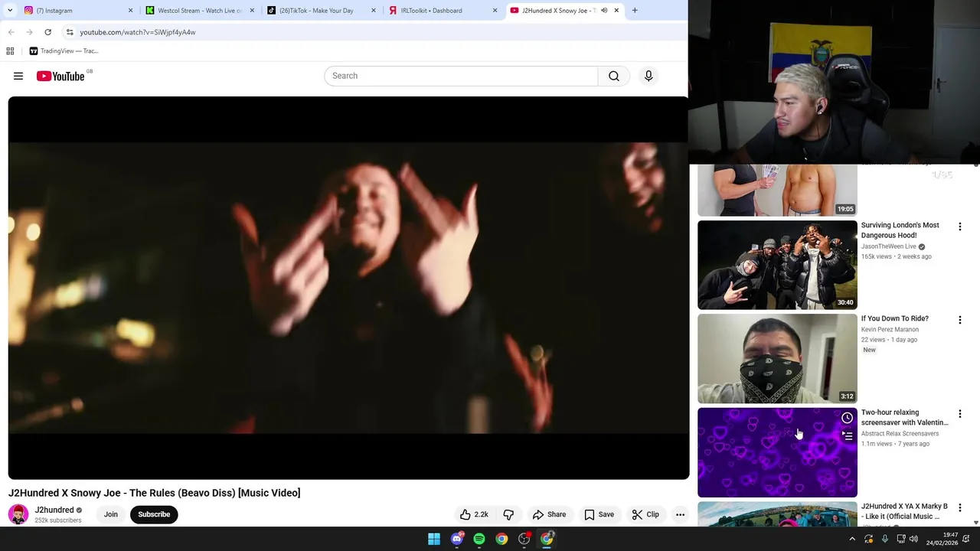Start voice search with the microphone
Viewport: 980px width, 551px height.
(648, 76)
